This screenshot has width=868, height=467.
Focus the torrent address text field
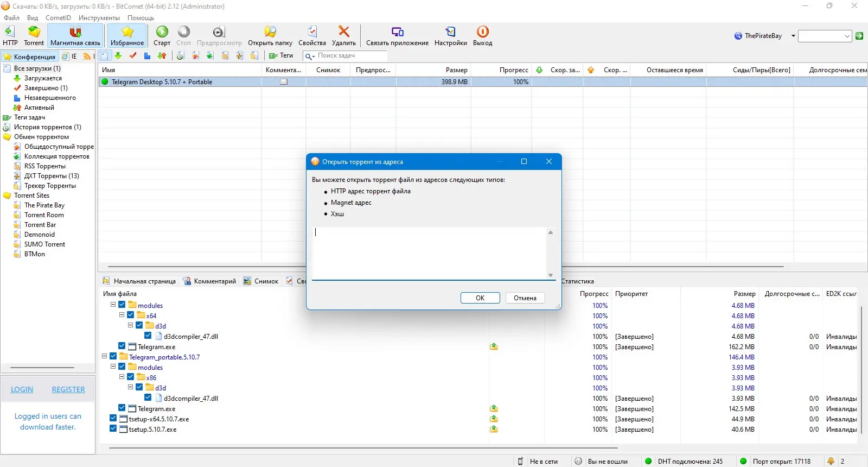point(429,253)
